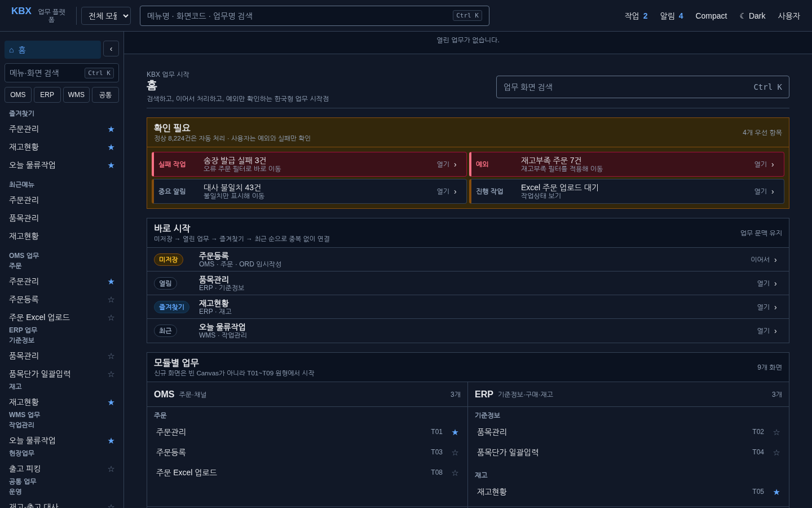812x508 pixels.
Task: Open the 작업 list showing 2 items
Action: click(636, 16)
